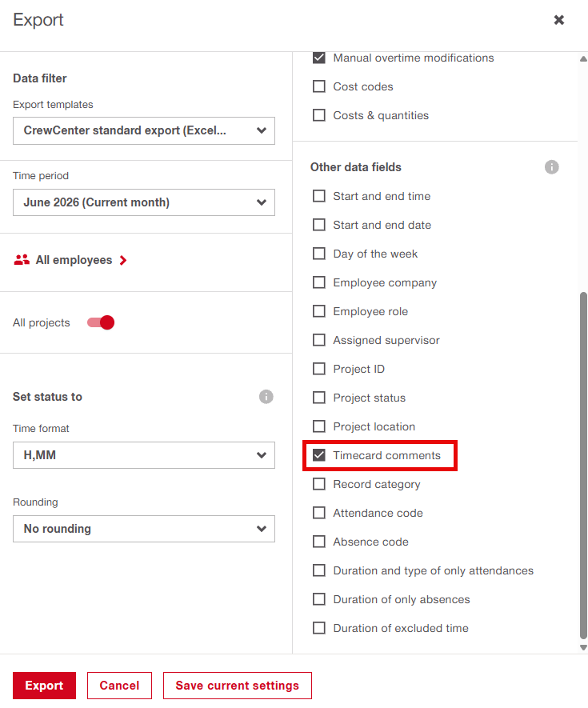Click scrollbar up arrow in fields list
588x708 pixels.
click(583, 58)
